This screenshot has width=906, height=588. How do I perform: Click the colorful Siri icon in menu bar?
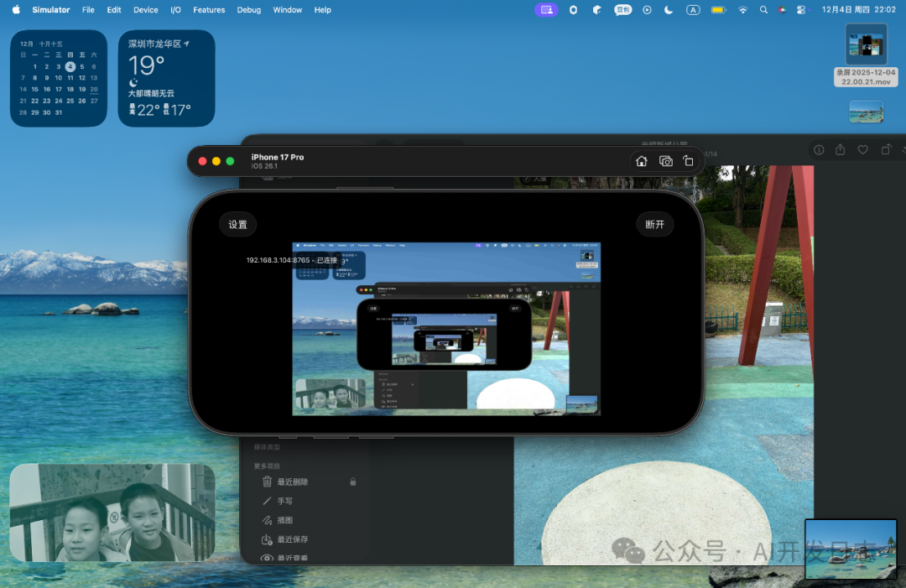[782, 10]
